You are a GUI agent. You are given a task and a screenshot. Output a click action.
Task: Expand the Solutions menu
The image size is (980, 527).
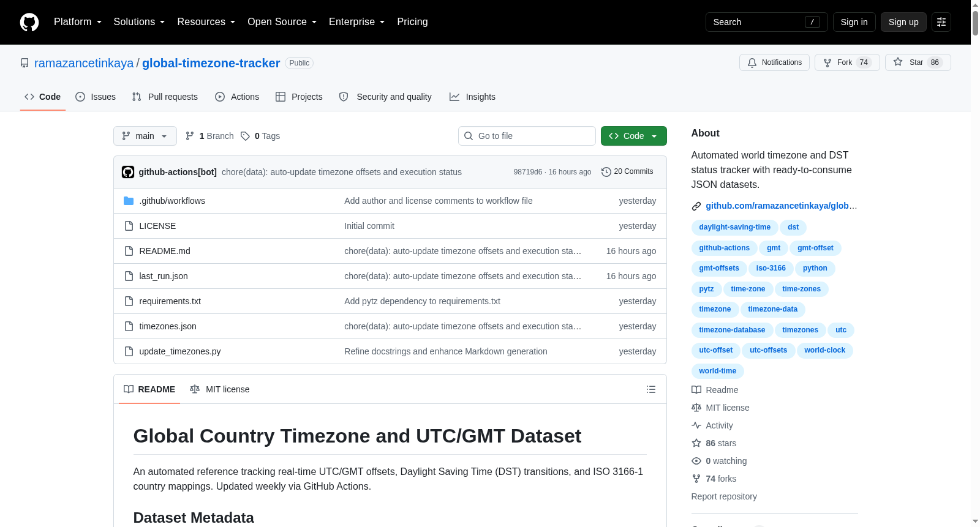point(140,22)
